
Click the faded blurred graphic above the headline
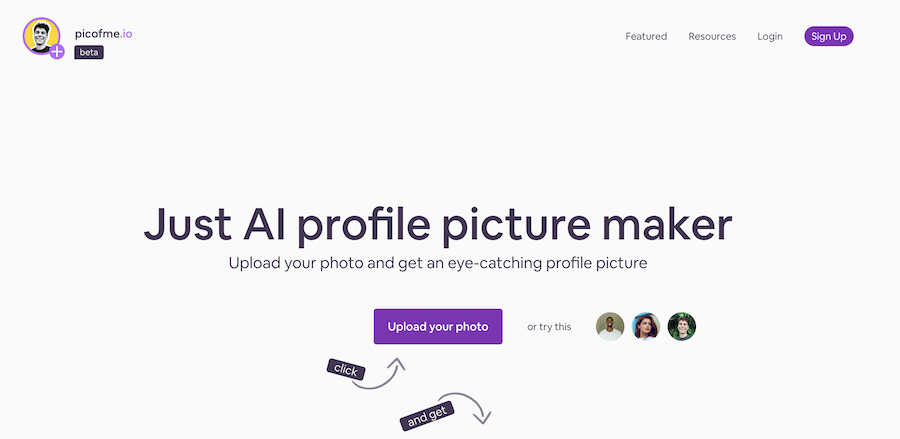(x=611, y=127)
